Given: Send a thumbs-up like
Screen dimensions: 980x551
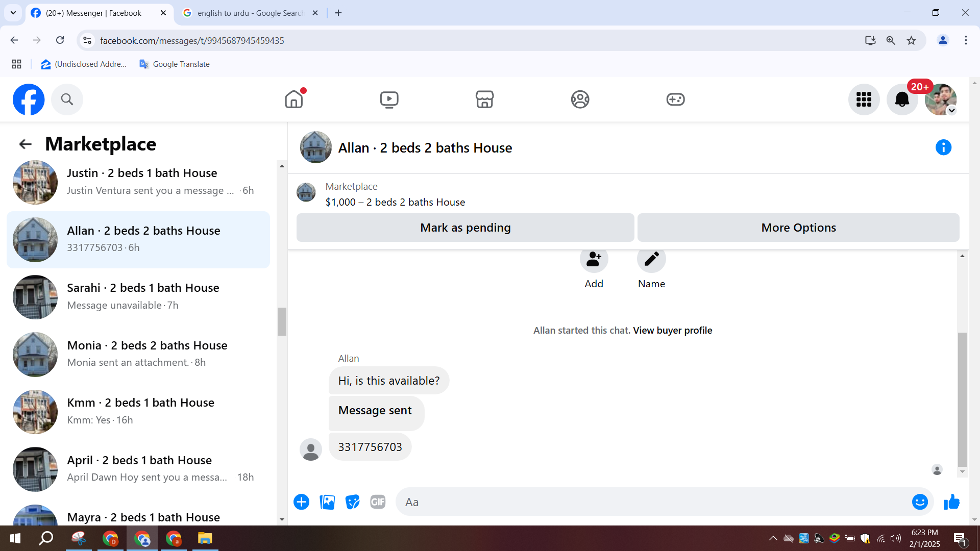Looking at the screenshot, I should click(x=951, y=502).
